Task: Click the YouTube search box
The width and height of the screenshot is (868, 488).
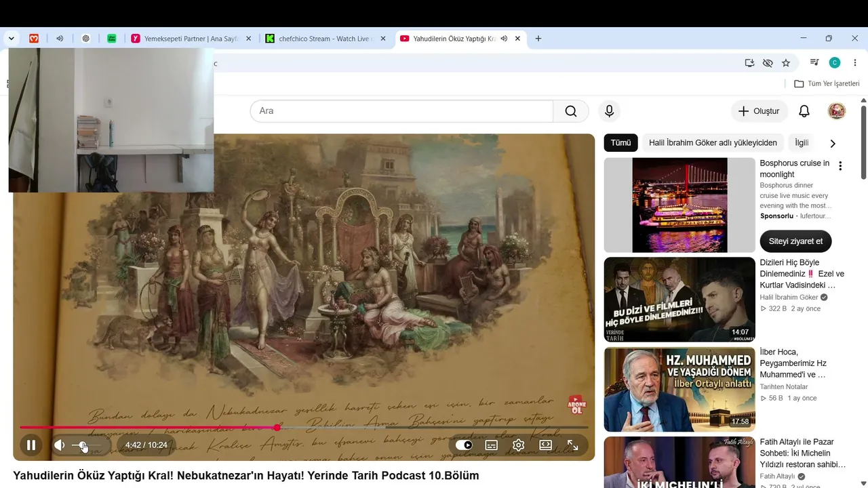Action: tap(401, 111)
